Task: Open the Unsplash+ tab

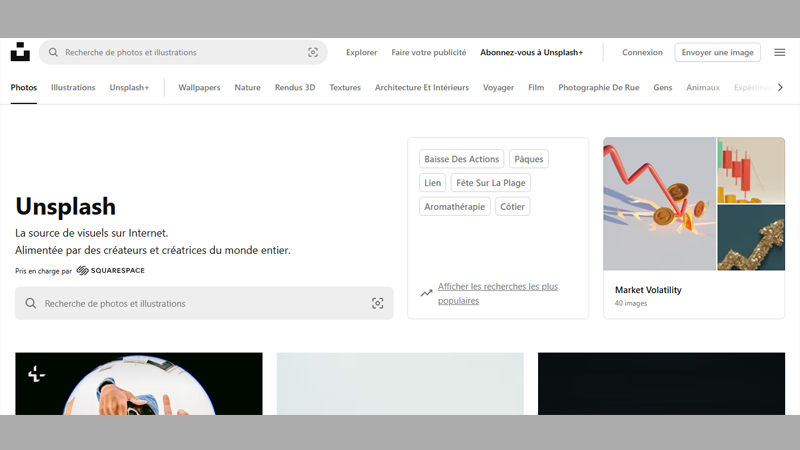Action: tap(129, 88)
